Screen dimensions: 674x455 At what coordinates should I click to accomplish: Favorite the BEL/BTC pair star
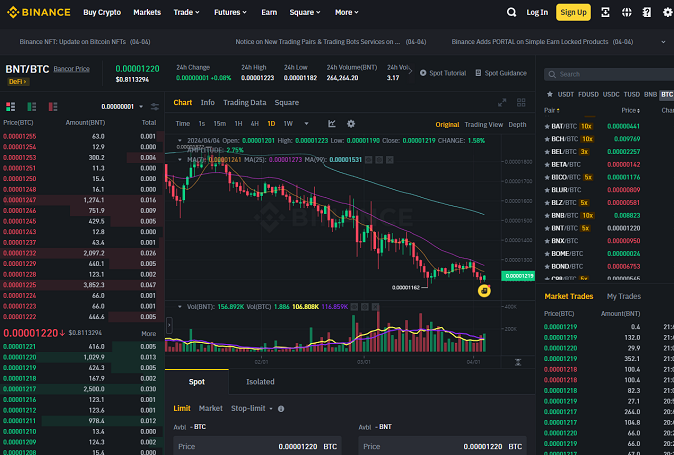(x=547, y=152)
